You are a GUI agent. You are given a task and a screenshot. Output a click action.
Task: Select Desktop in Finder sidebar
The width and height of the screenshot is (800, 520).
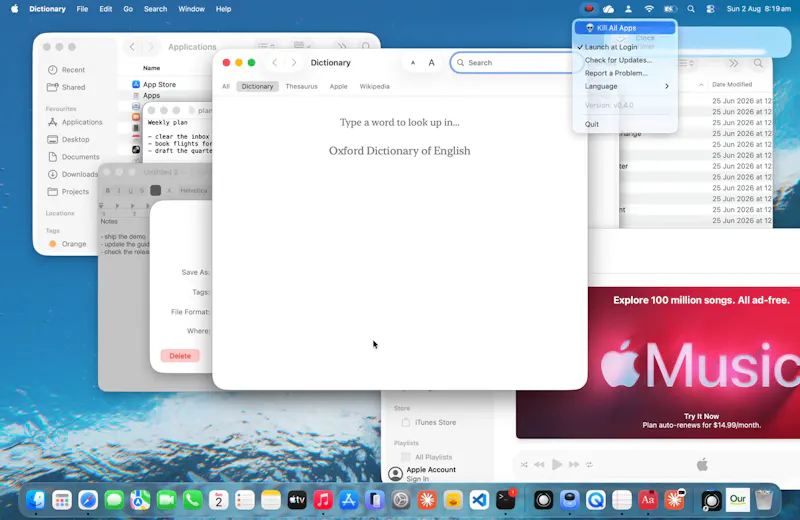(75, 139)
